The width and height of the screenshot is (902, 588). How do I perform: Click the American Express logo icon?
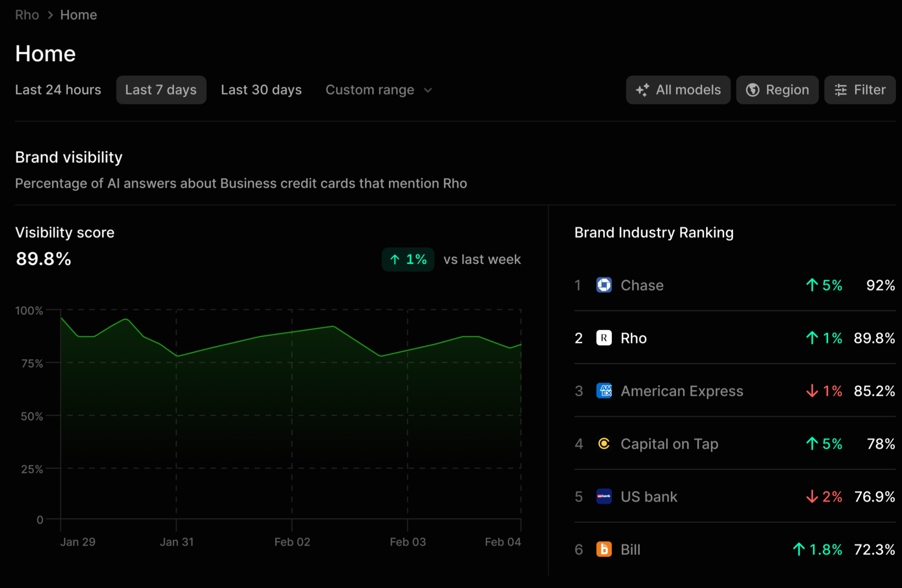[x=604, y=391]
